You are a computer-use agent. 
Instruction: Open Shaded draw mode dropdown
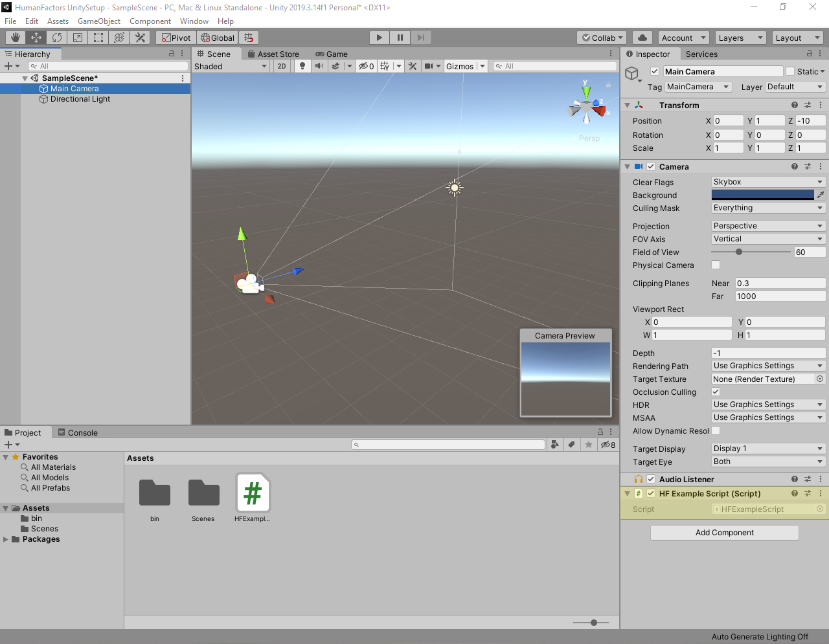point(231,66)
